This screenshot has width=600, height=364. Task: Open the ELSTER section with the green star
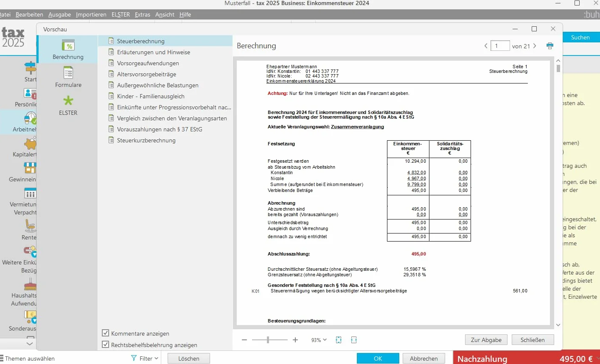(68, 105)
